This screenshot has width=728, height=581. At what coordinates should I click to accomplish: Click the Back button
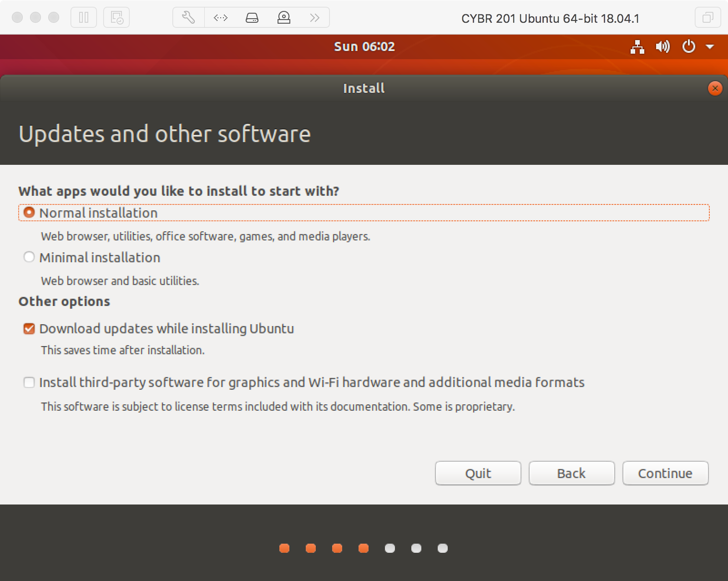571,473
